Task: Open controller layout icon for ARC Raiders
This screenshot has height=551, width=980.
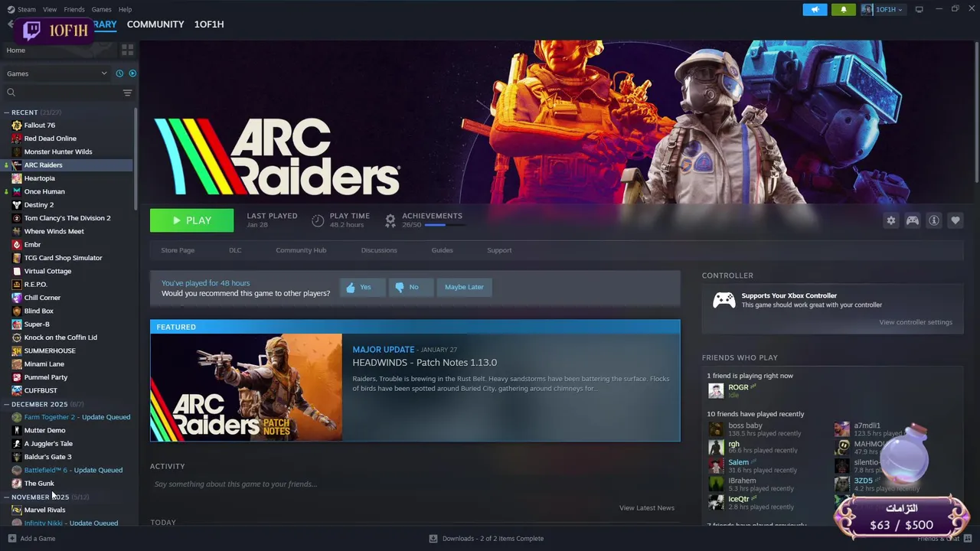Action: point(912,220)
